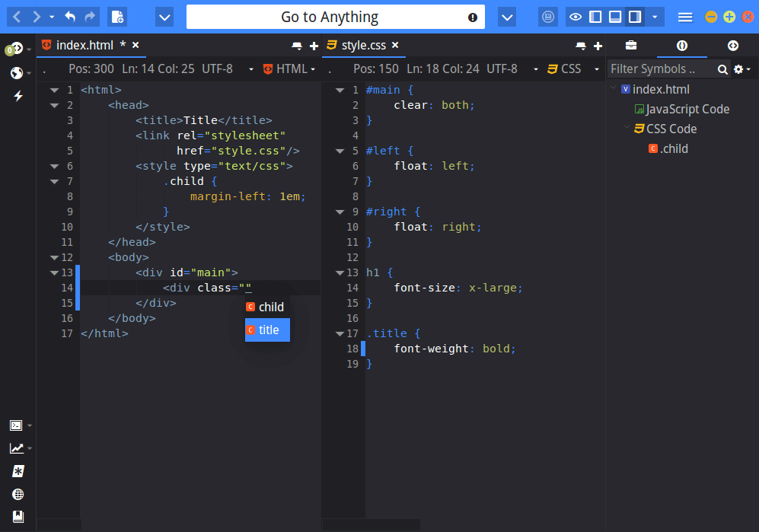
Task: Add new tab in style.css pane
Action: click(x=598, y=46)
